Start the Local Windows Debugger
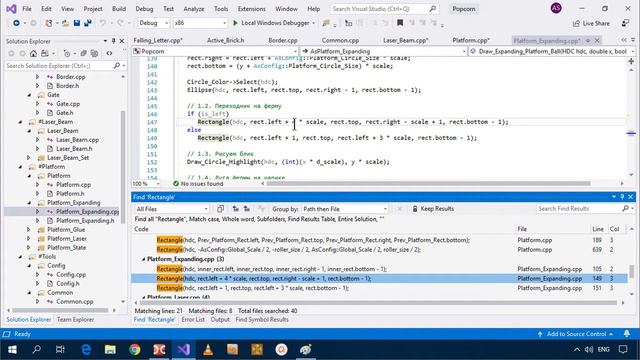Image resolution: width=640 pixels, height=360 pixels. click(x=271, y=23)
